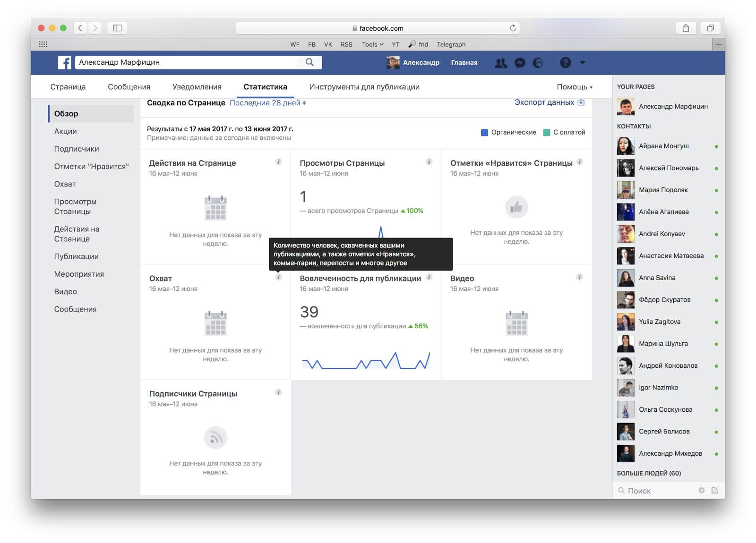Click info icon for Отметки «Нравится» Страницы
The width and height of the screenshot is (756, 543).
tap(580, 162)
